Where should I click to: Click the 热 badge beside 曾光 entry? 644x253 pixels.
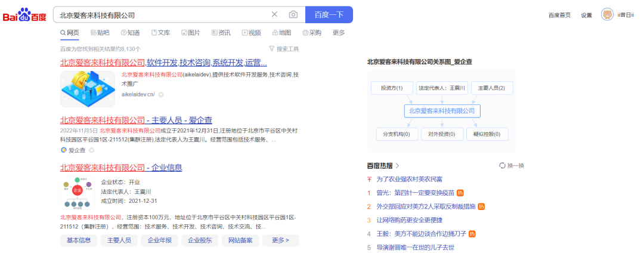460,193
